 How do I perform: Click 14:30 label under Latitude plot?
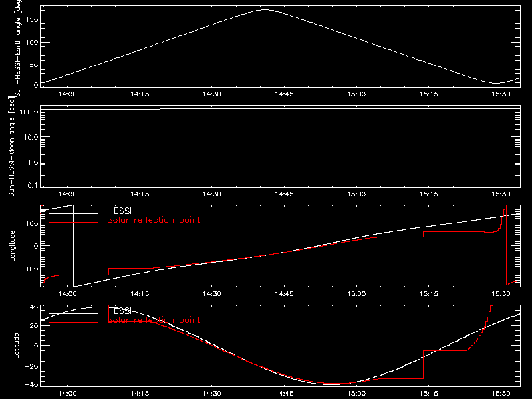[x=212, y=394]
